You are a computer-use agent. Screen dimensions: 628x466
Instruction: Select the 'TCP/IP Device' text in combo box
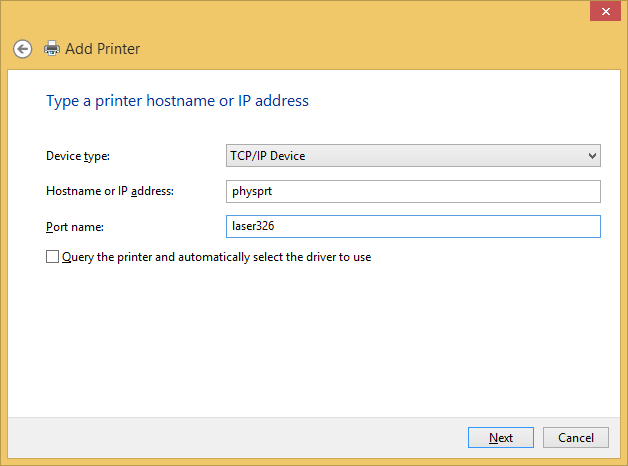pos(268,156)
